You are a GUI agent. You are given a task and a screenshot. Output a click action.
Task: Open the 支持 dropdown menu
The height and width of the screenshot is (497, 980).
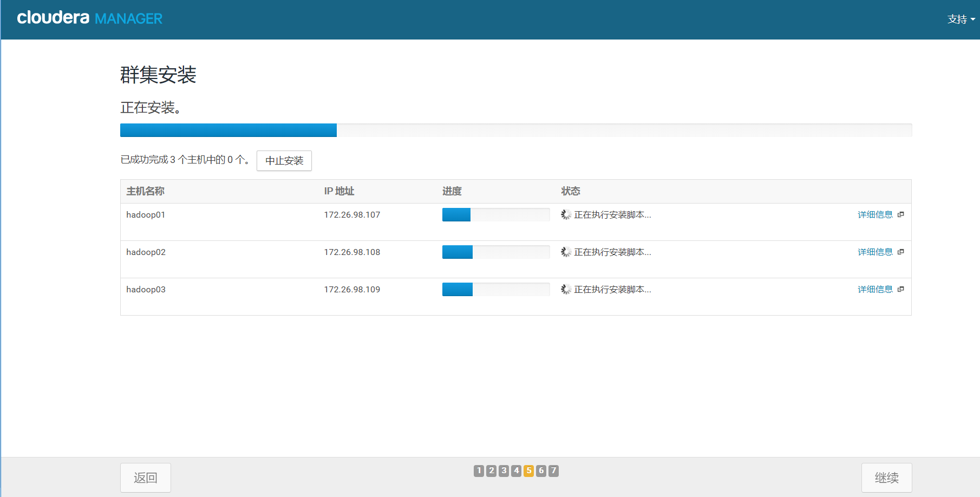tap(961, 19)
